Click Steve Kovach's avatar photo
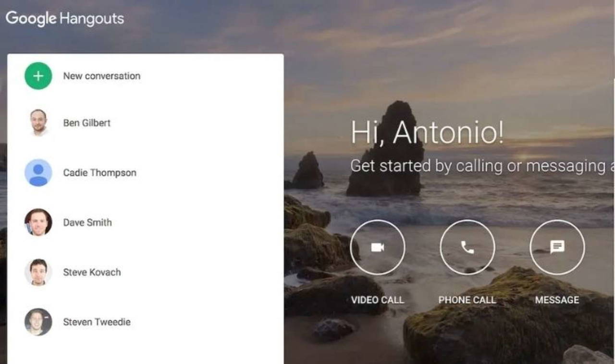 point(38,272)
